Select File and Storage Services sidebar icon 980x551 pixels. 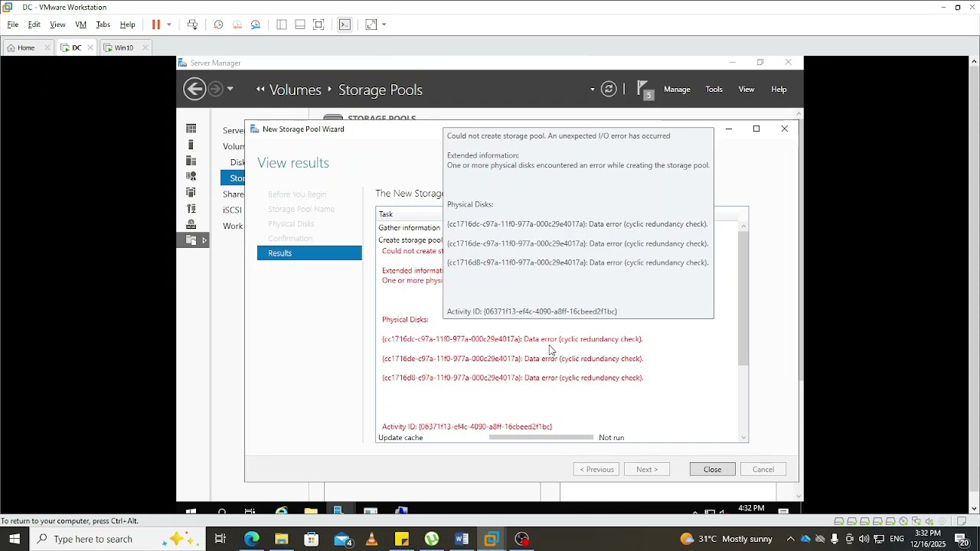191,240
